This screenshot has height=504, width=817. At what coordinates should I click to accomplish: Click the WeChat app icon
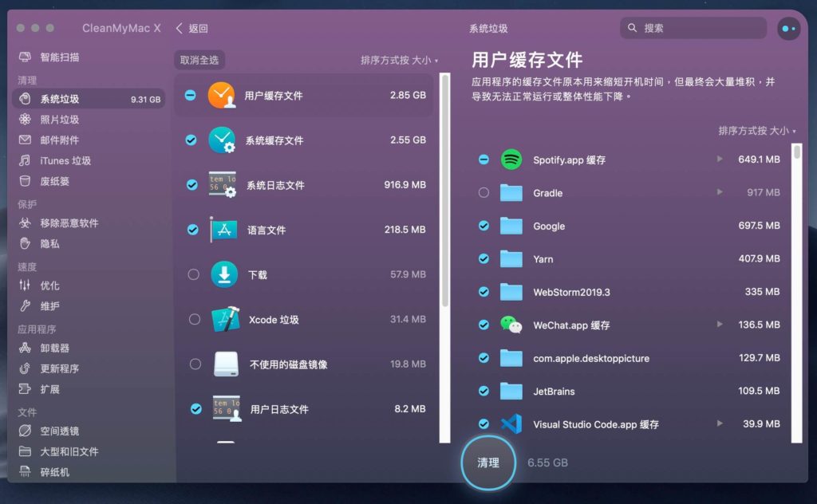(511, 325)
